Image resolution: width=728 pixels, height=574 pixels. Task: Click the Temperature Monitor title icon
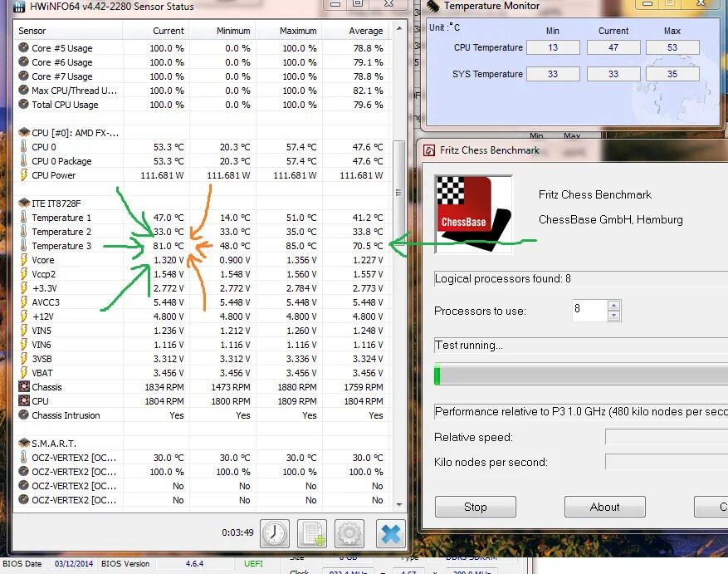(432, 6)
